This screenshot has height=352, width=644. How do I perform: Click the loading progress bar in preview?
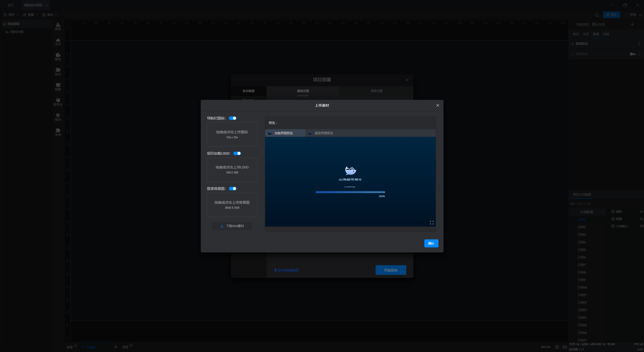pyautogui.click(x=350, y=192)
